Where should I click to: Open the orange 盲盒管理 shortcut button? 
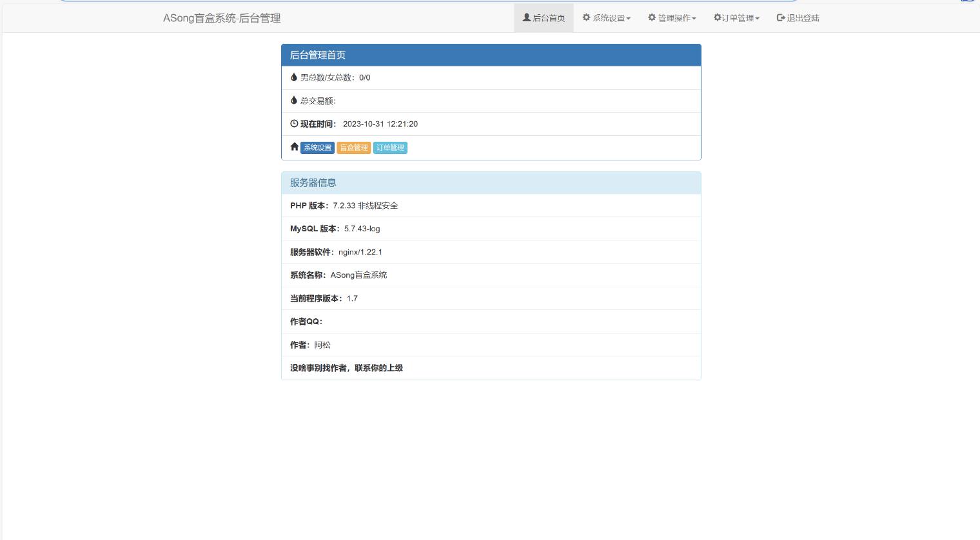coord(353,148)
